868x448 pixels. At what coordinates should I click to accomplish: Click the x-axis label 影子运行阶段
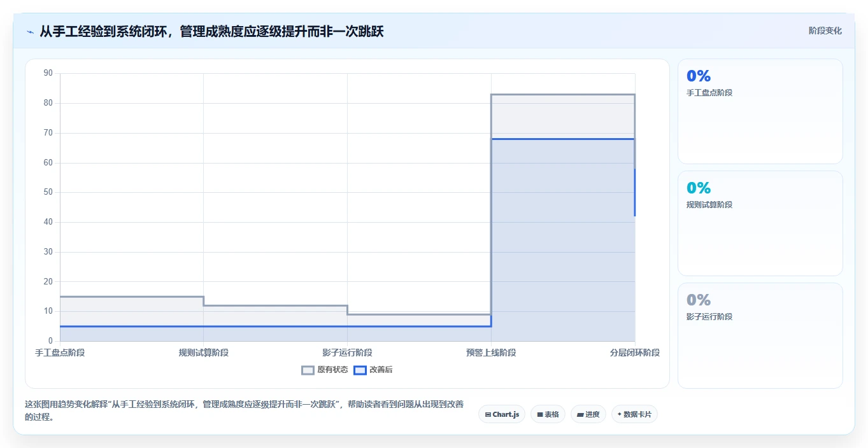[347, 353]
